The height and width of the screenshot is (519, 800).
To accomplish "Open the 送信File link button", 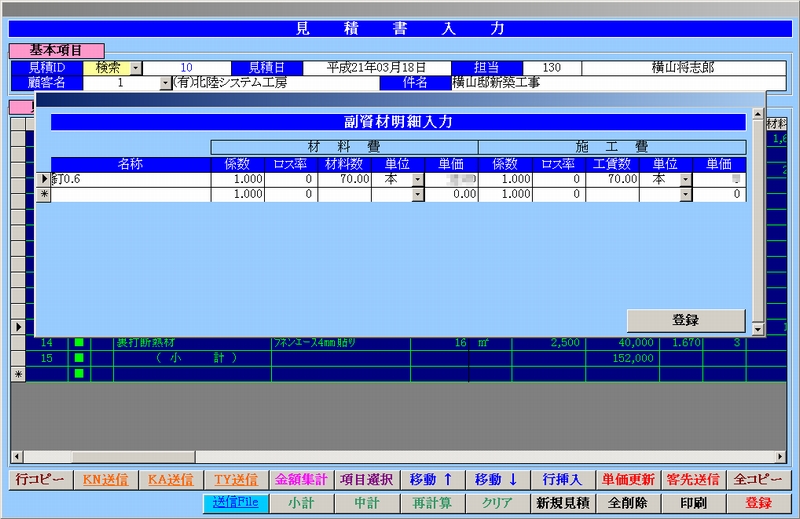I will (236, 503).
